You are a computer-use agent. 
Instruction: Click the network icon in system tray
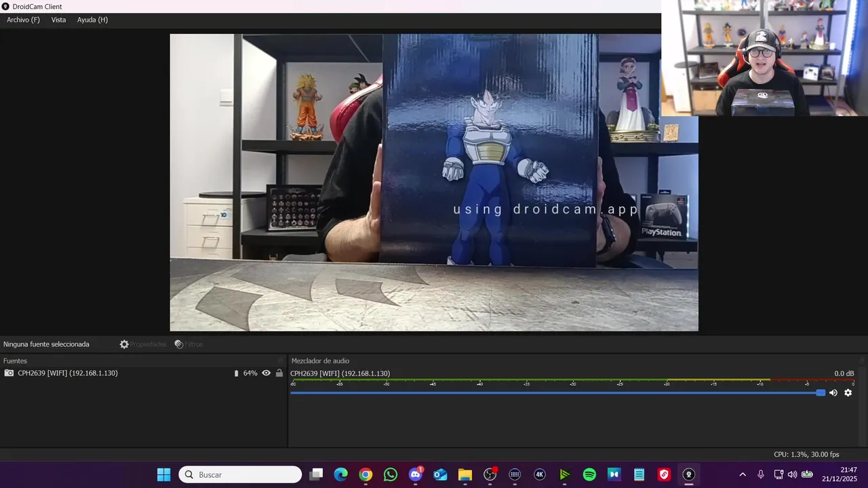(778, 474)
